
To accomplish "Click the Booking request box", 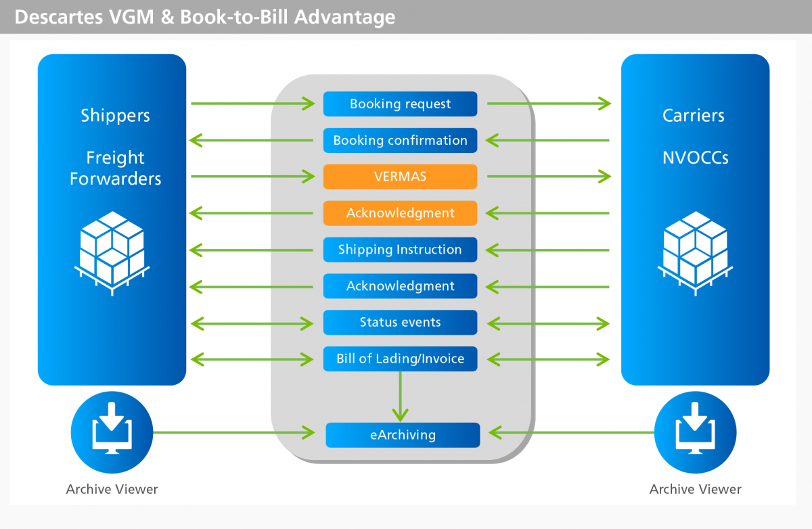I will (400, 104).
